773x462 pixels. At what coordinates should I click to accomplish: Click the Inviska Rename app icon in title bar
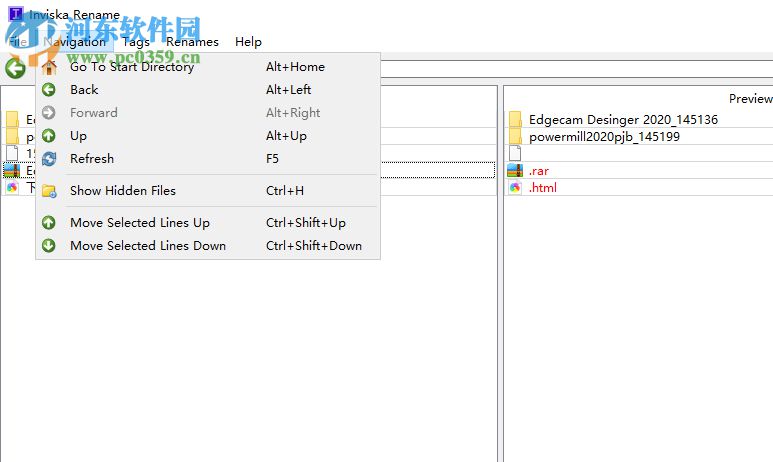(16, 14)
